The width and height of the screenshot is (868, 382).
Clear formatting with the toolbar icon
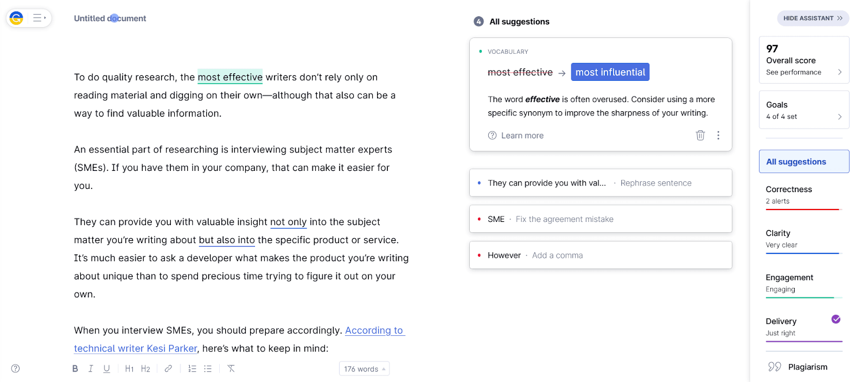point(231,368)
